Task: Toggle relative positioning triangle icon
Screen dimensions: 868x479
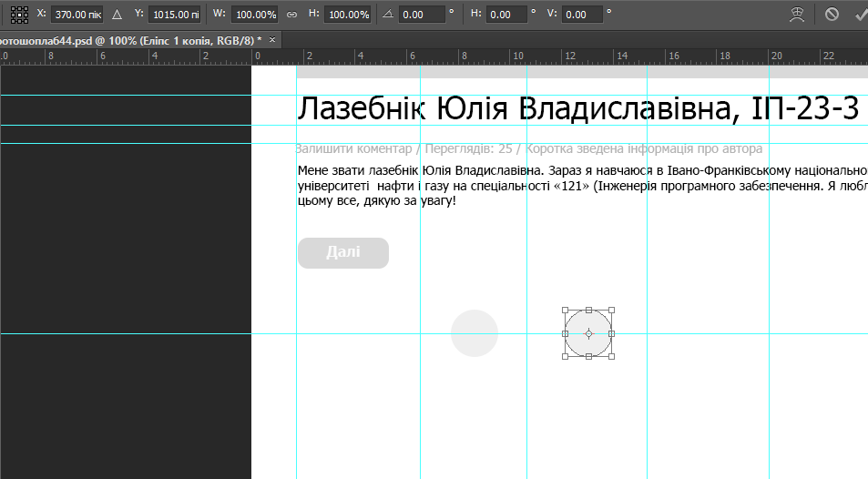Action: tap(117, 15)
